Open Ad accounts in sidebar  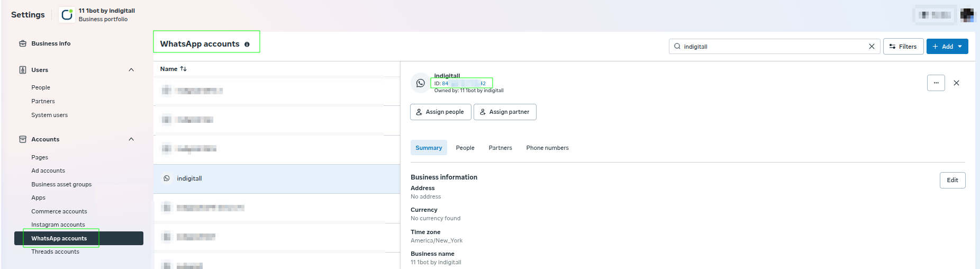tap(48, 171)
